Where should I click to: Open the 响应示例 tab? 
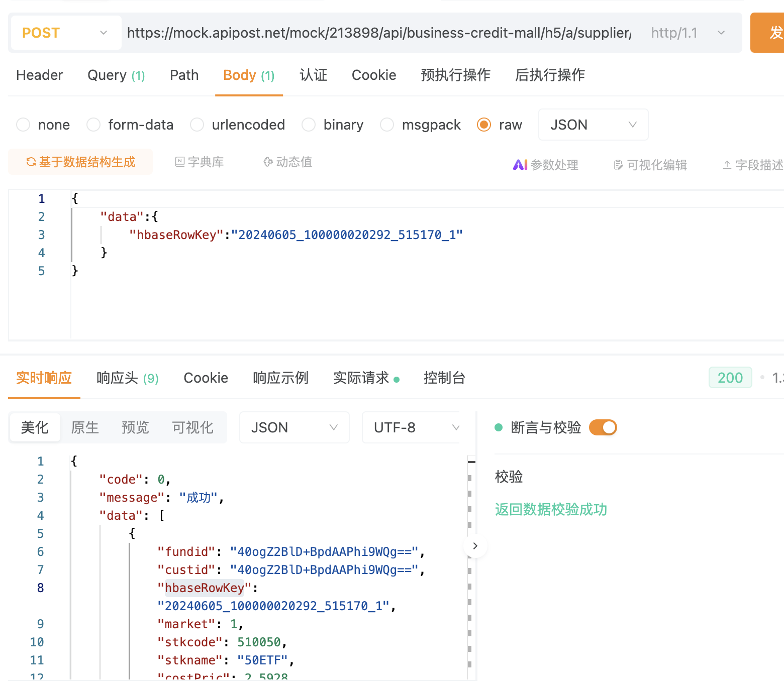point(280,378)
